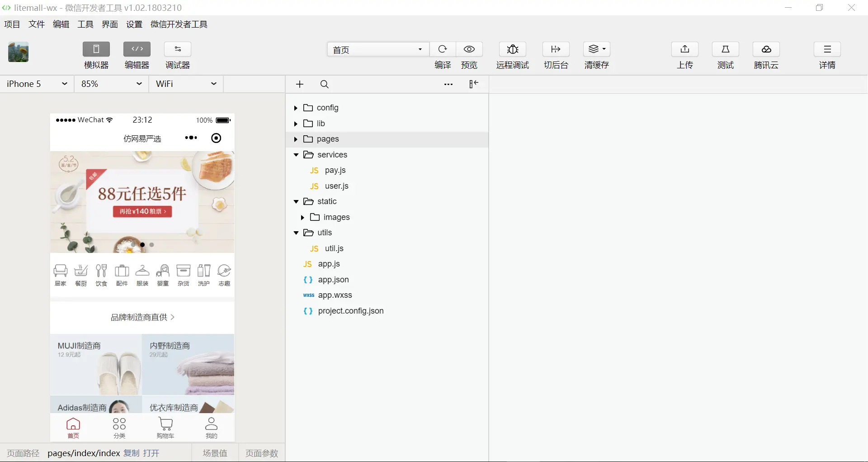868x462 pixels.
Task: Open the 界面 menu
Action: coord(110,24)
